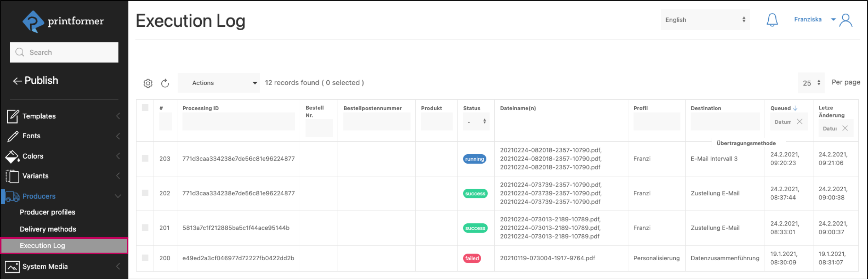Open Producer profiles in the sidebar
Image resolution: width=868 pixels, height=279 pixels.
(48, 212)
